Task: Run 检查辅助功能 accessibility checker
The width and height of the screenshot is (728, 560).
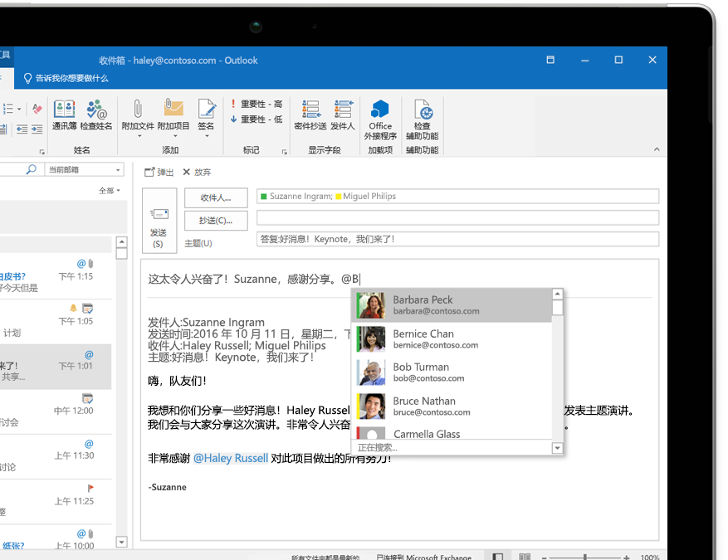Action: [x=423, y=119]
